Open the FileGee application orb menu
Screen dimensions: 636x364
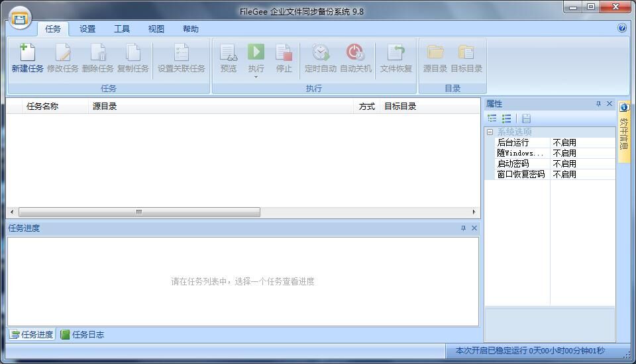(19, 19)
